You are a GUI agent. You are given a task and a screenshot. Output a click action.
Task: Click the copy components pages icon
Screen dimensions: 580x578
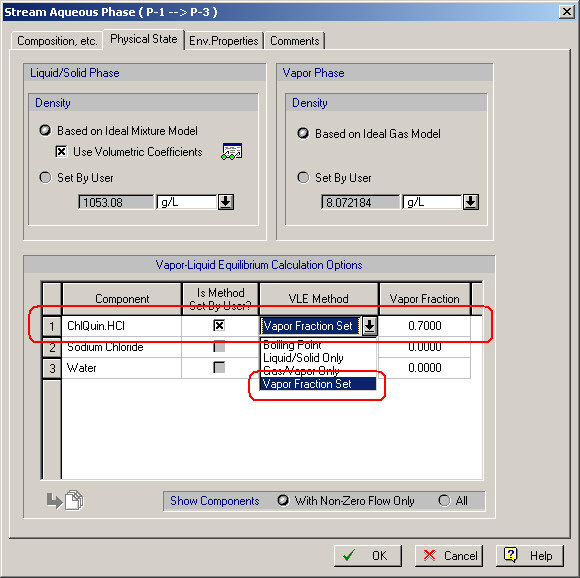74,500
